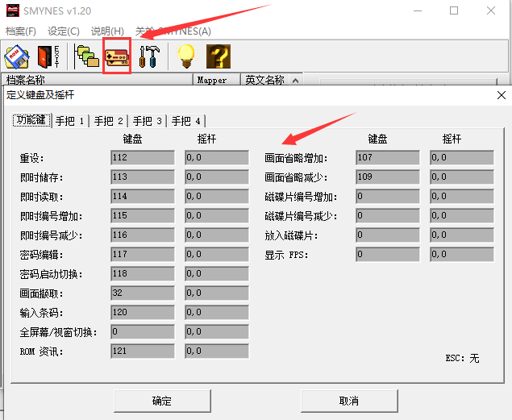Close the 定义键盘及摇杆 dialog

point(500,95)
